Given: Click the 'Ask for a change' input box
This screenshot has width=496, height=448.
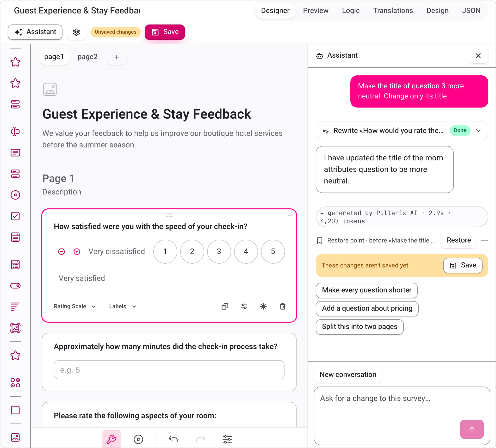Looking at the screenshot, I should [402, 416].
